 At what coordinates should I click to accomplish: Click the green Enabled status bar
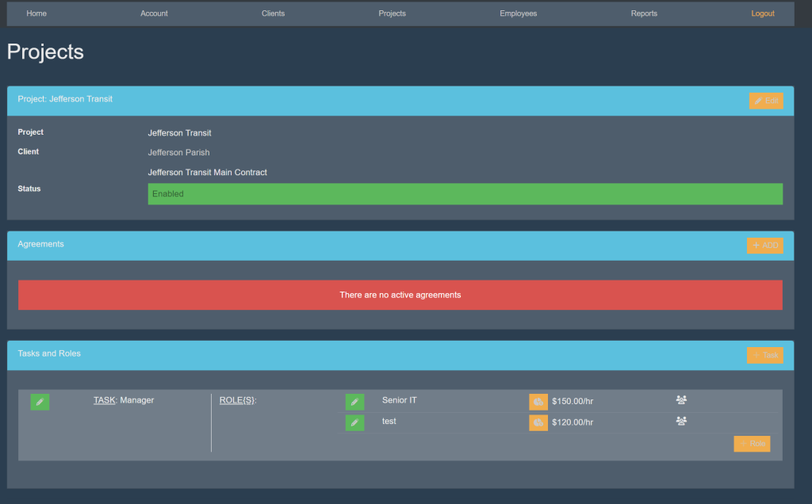465,194
